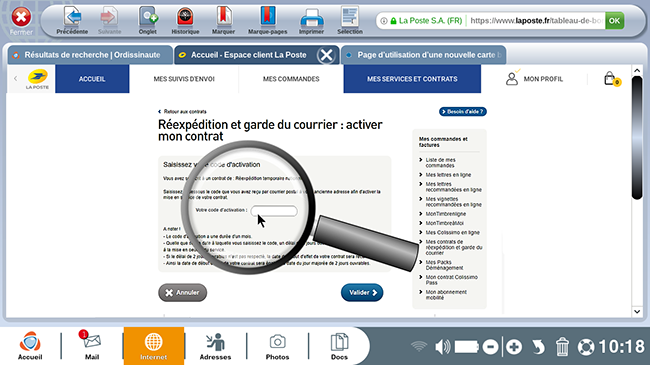This screenshot has height=365, width=650.
Task: Click scrollbar up arrow
Action: click(x=637, y=71)
